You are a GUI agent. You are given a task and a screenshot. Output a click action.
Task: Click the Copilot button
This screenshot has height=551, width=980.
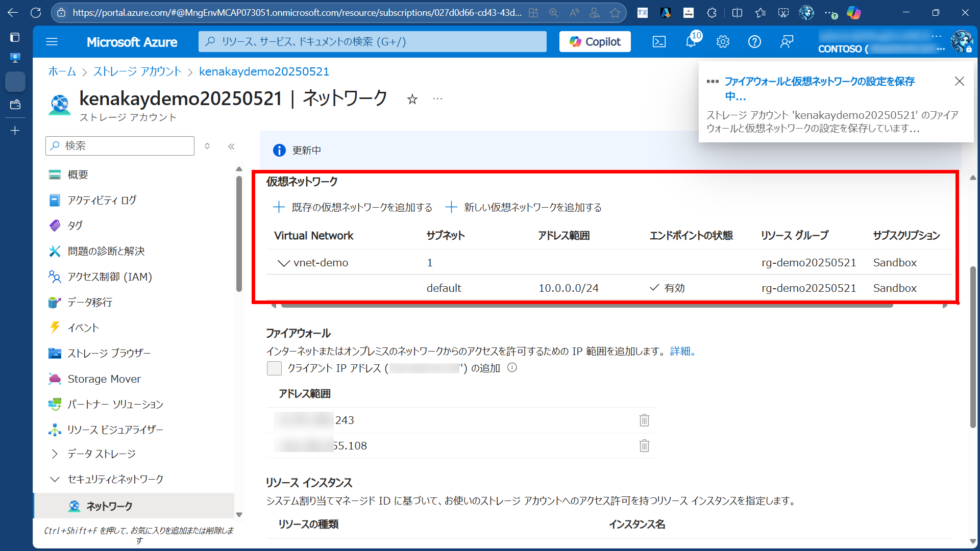(x=595, y=42)
